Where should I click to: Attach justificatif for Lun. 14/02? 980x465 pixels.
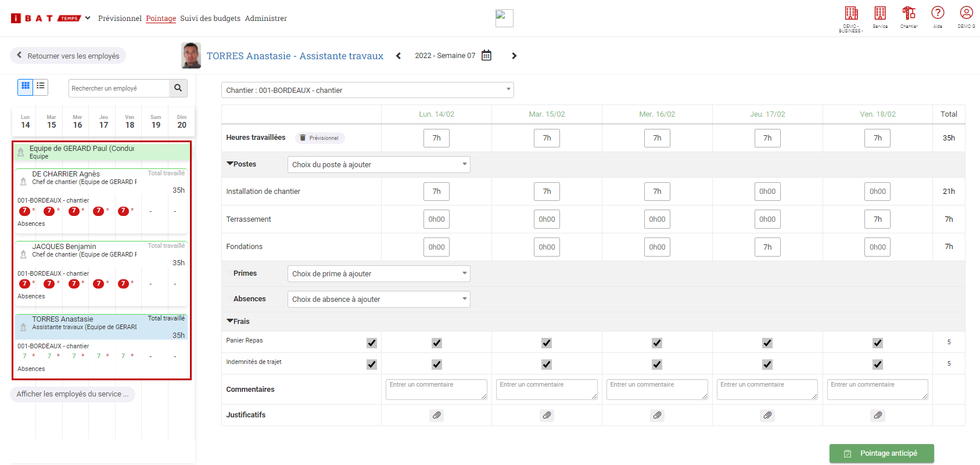[x=437, y=415]
